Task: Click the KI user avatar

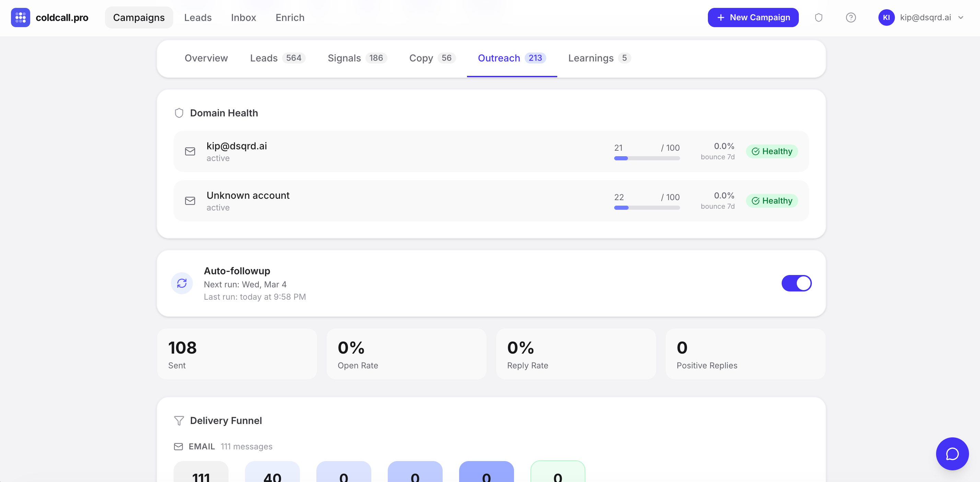Action: pos(886,18)
